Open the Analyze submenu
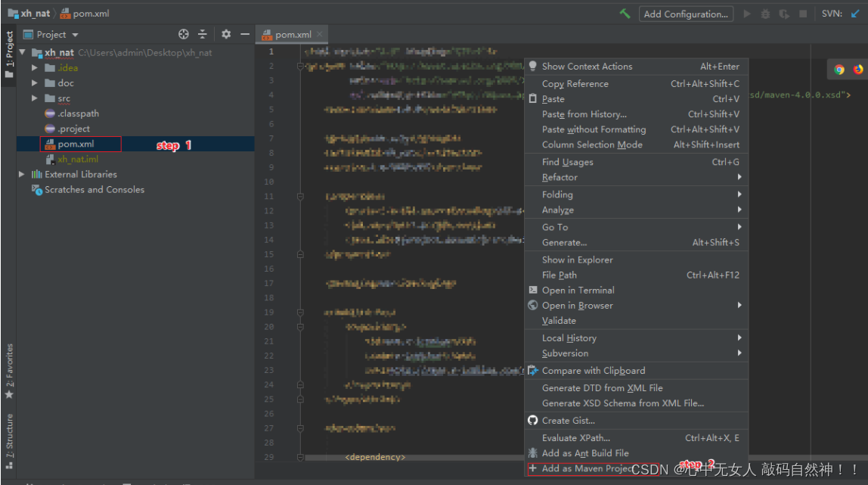This screenshot has width=868, height=485. tap(636, 210)
